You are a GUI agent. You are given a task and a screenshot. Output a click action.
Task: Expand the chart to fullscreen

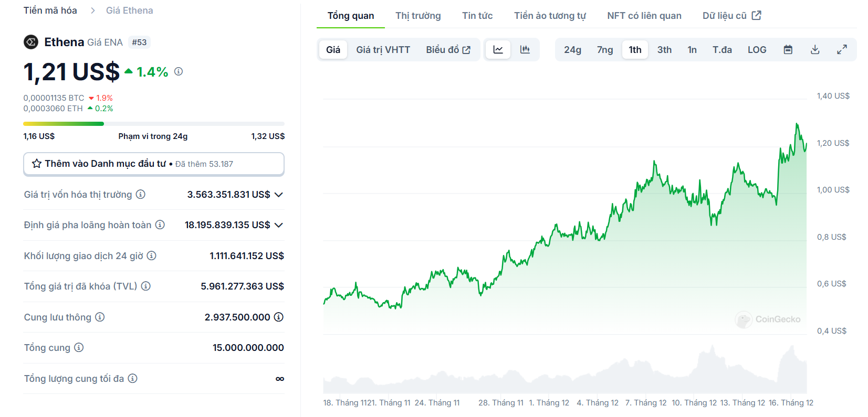pos(842,50)
